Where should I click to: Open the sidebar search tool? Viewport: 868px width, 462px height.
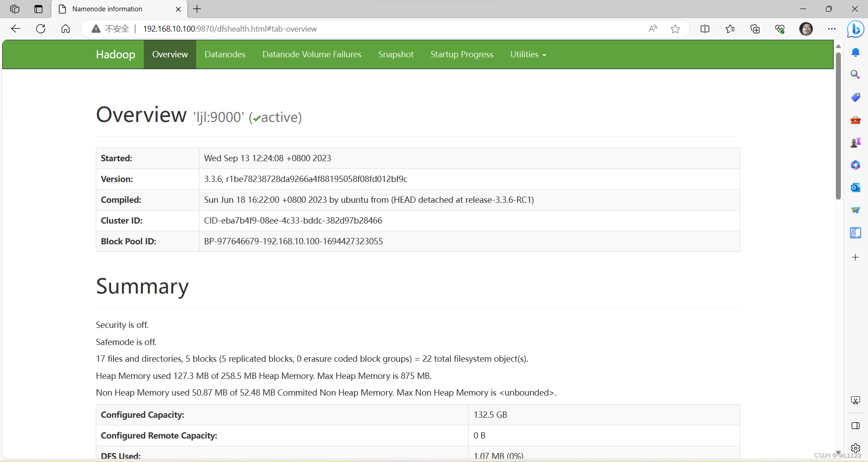pyautogui.click(x=855, y=75)
